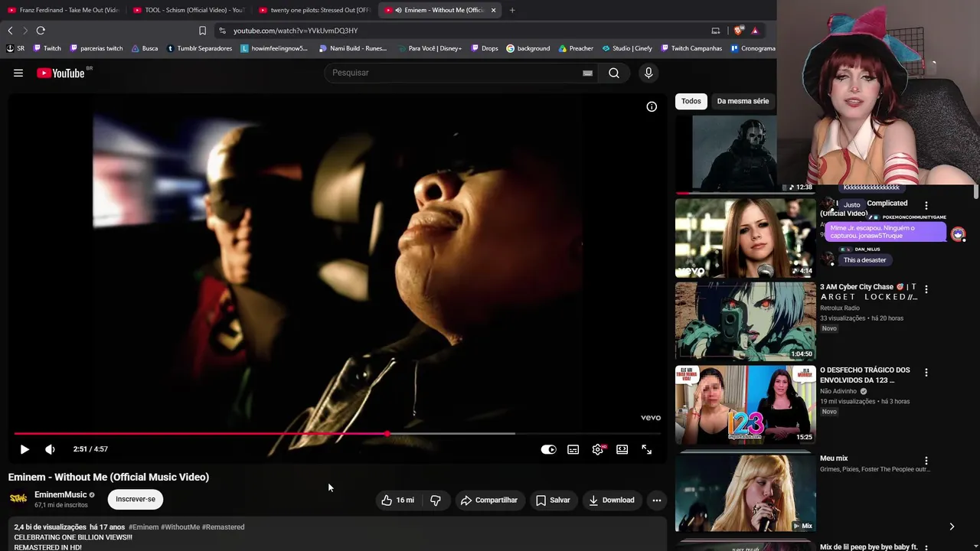Switch to theater mode
This screenshot has width=980, height=551.
click(x=622, y=449)
